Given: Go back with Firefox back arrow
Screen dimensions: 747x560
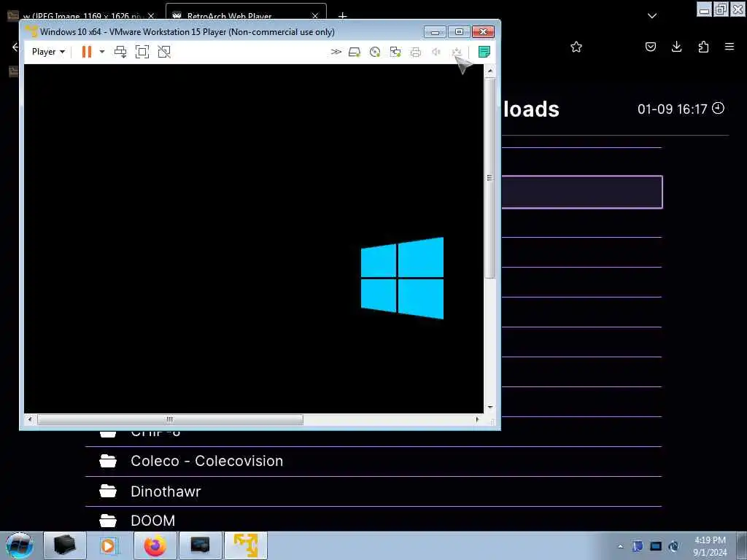Looking at the screenshot, I should (15, 47).
